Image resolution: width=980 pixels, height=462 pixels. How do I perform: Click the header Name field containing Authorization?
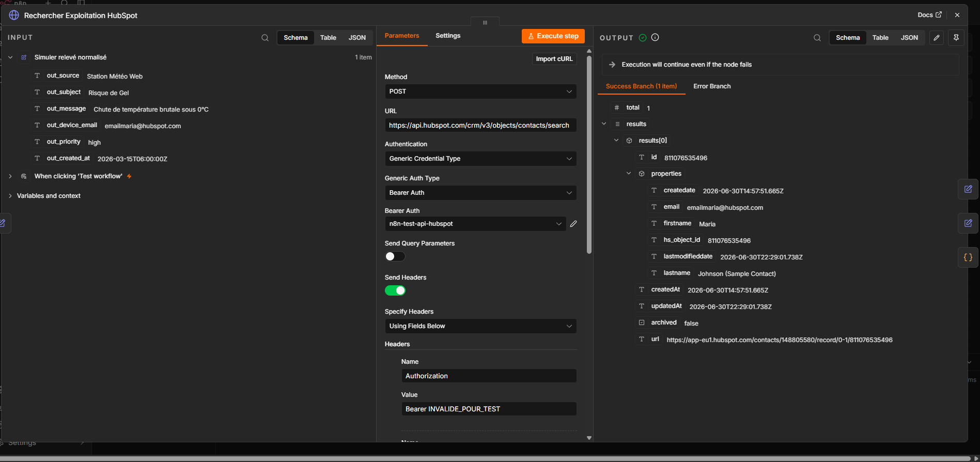(489, 376)
